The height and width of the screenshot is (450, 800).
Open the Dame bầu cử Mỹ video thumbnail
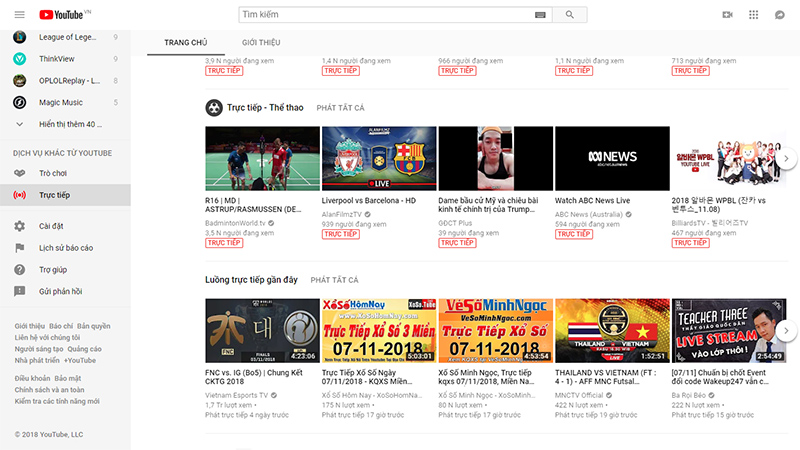pos(495,159)
